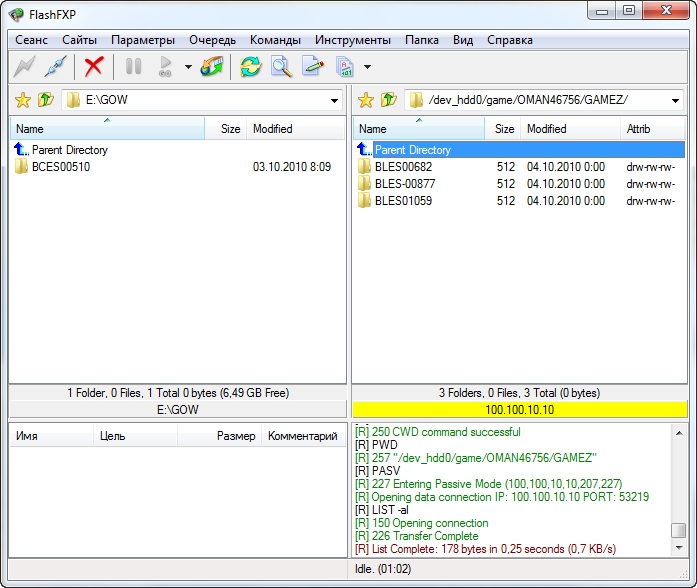Image resolution: width=697 pixels, height=588 pixels.
Task: Click the red X abort icon
Action: point(94,67)
